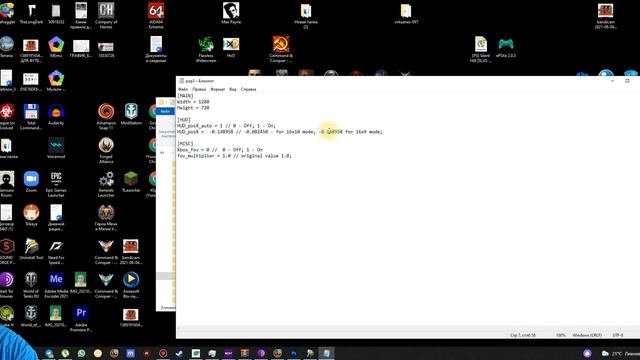Open the Aiseesoft Blu-ray player icon

click(131, 285)
